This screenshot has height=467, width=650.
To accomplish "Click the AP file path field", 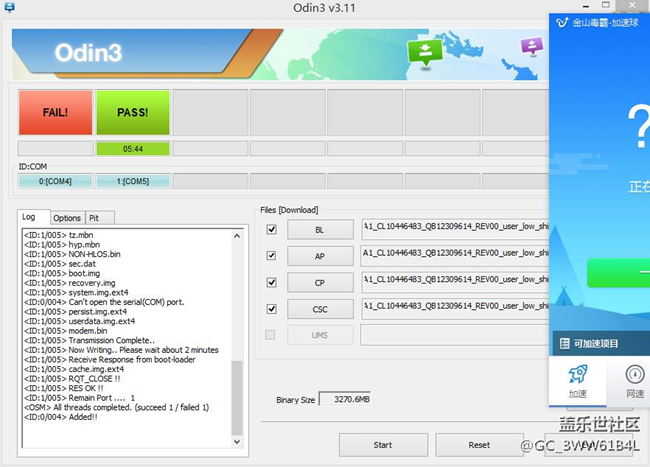I will tap(455, 255).
